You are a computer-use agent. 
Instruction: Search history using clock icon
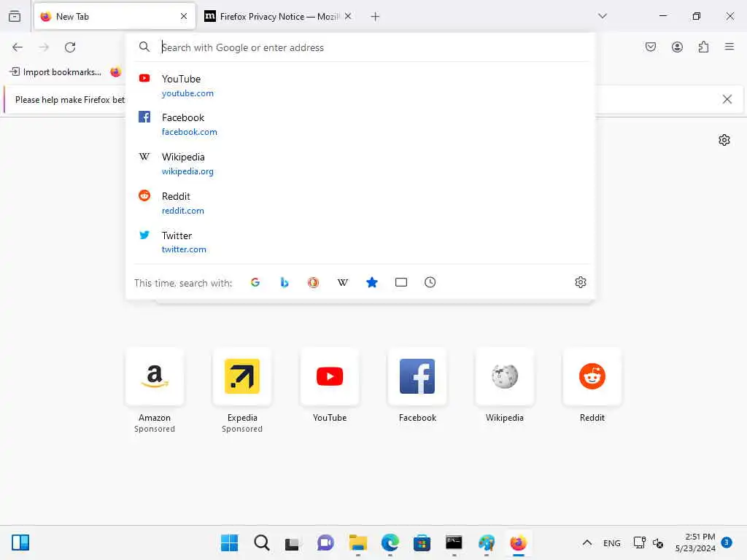point(430,282)
